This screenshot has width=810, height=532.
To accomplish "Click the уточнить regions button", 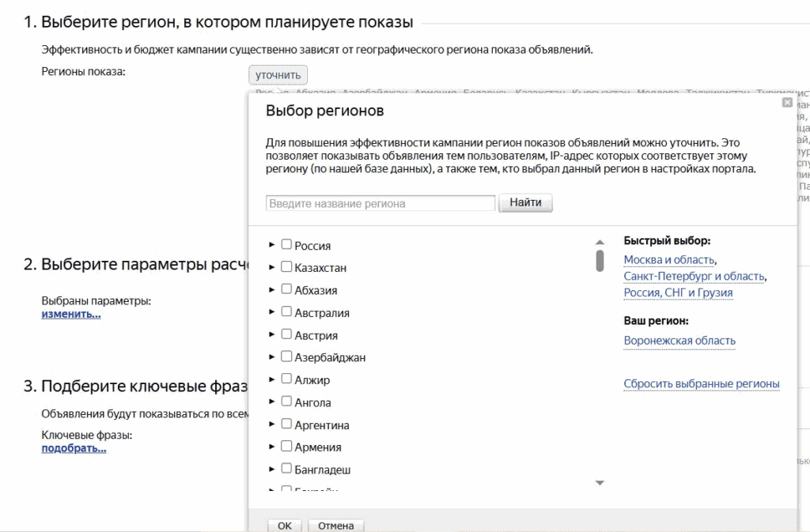I will pos(278,75).
